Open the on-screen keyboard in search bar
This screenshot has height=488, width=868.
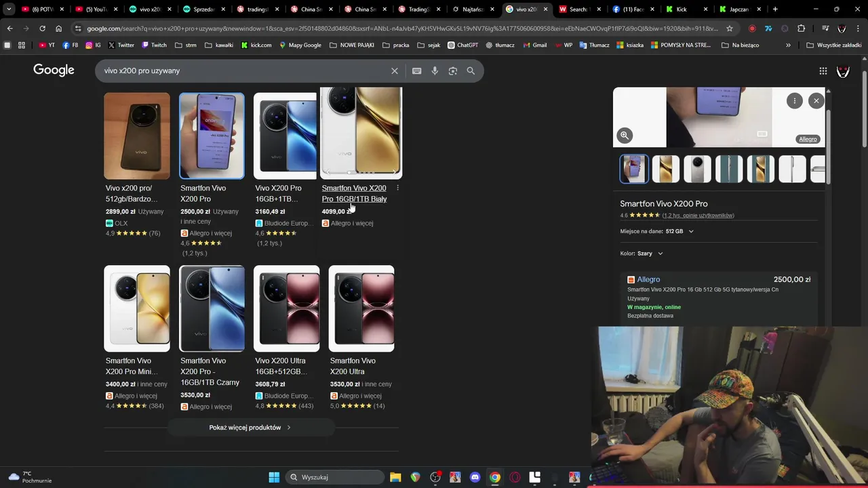[416, 70]
